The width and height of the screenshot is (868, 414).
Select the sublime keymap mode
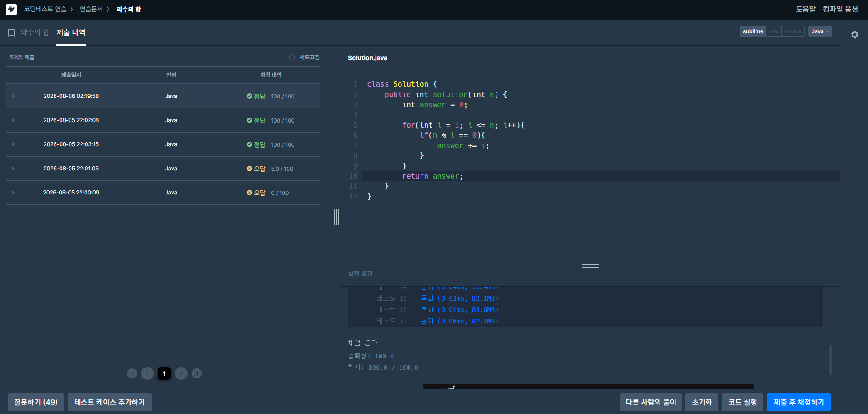(x=753, y=31)
